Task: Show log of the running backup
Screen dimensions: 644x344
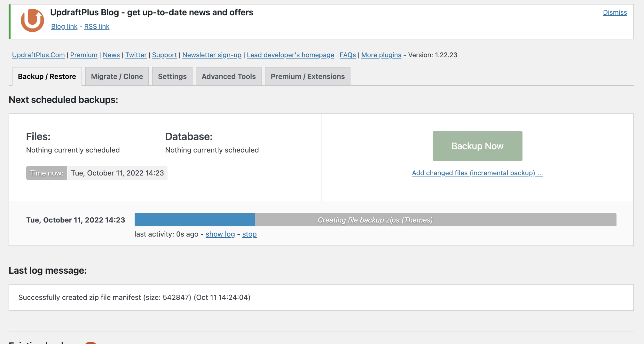Action: (x=220, y=234)
